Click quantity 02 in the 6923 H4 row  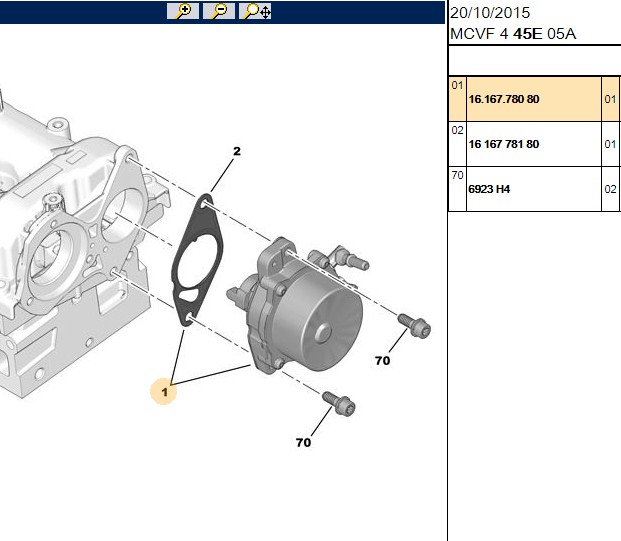click(610, 189)
